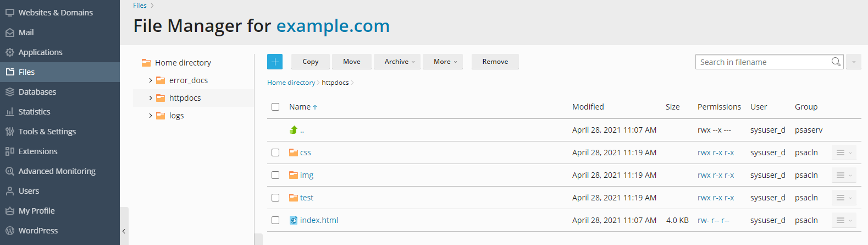
Task: Click the Remove button
Action: tap(495, 62)
